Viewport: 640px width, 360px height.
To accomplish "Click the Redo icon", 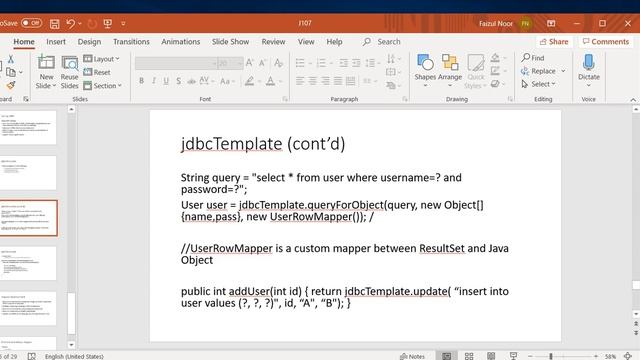I will [x=92, y=24].
